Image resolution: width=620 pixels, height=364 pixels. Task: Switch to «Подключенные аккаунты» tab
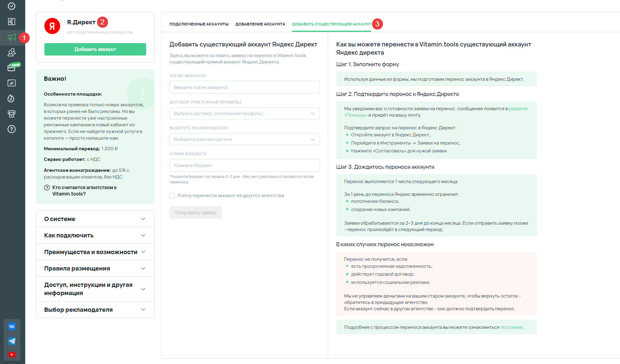tap(199, 24)
